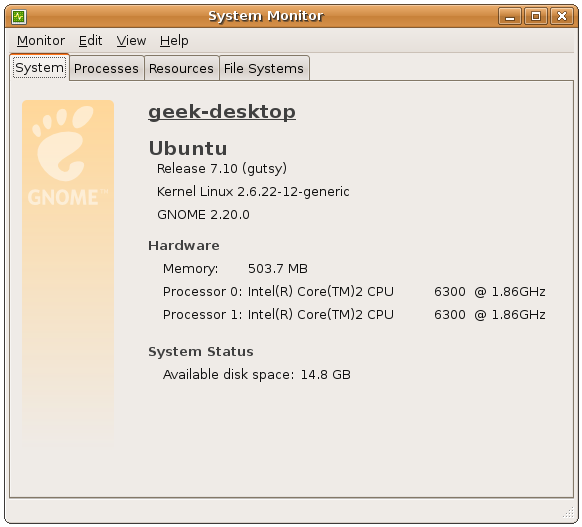Close the System Monitor window

click(562, 16)
